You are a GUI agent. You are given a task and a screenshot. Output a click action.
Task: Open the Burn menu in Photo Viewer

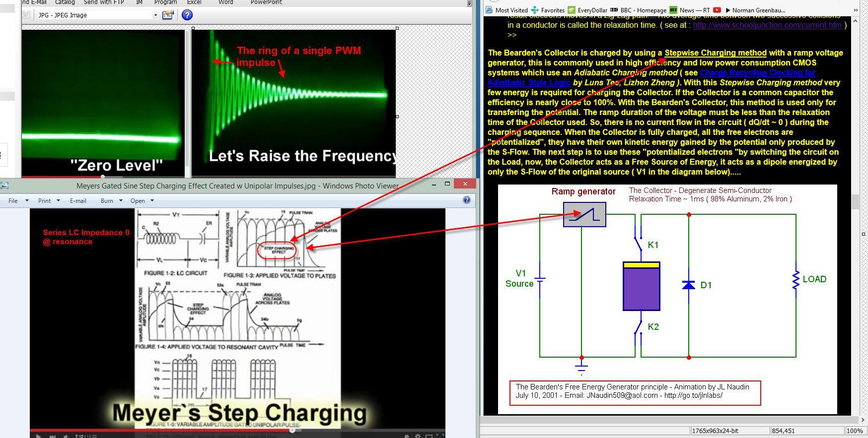[107, 201]
